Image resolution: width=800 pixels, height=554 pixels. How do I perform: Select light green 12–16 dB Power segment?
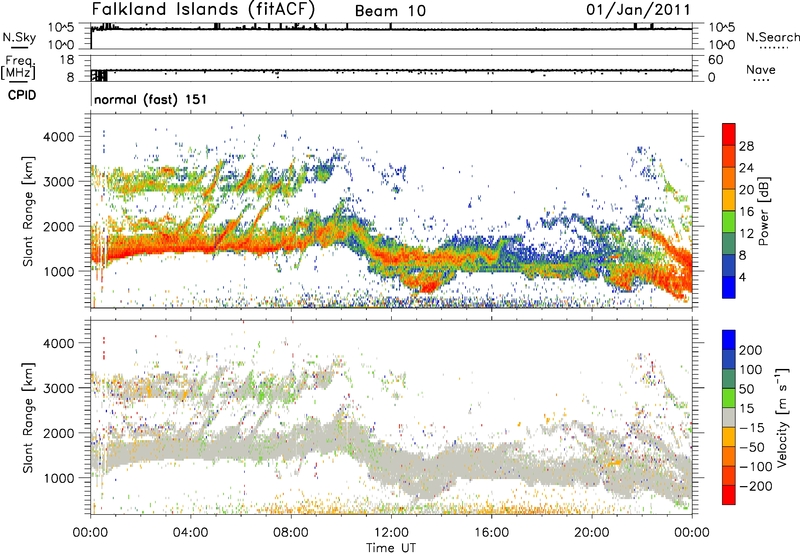click(729, 222)
